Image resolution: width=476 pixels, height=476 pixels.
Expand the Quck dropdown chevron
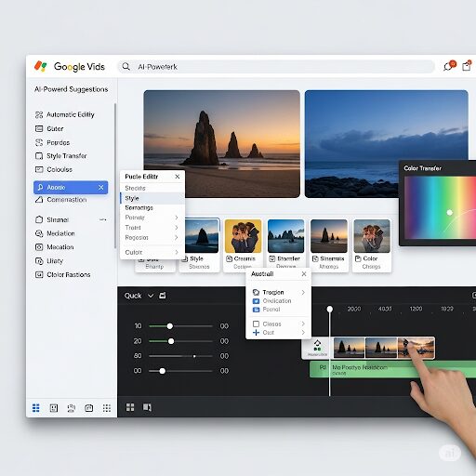[151, 296]
